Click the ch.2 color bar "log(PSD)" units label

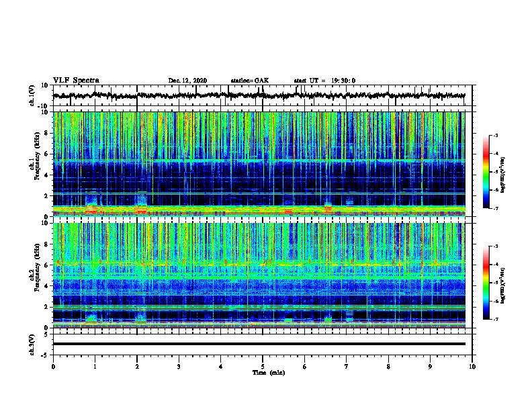(x=502, y=286)
